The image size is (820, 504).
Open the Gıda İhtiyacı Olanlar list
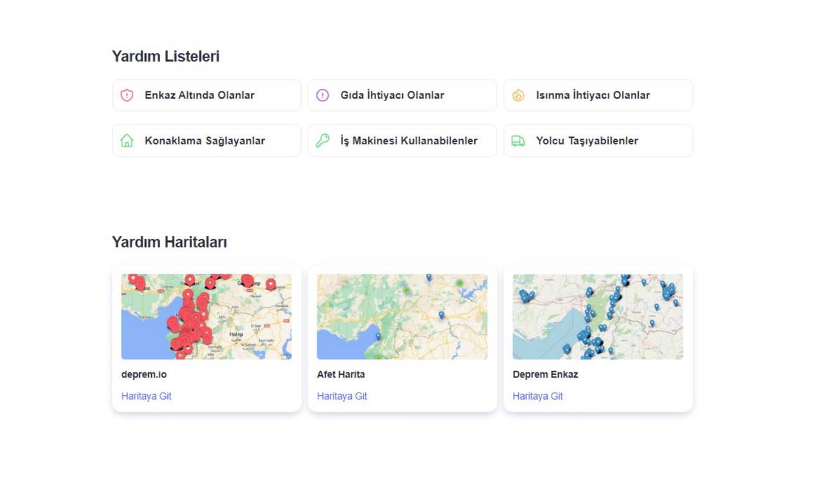[x=392, y=95]
